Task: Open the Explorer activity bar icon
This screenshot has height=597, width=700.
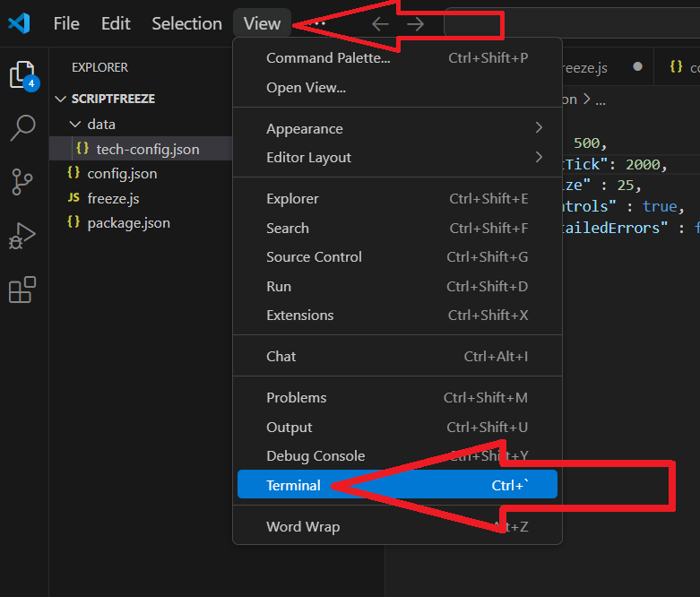Action: 23,75
